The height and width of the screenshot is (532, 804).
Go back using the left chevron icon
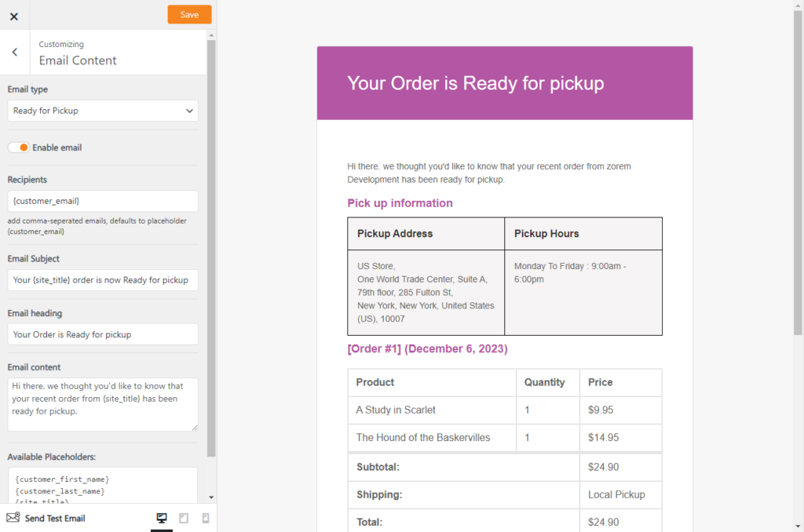pyautogui.click(x=14, y=53)
